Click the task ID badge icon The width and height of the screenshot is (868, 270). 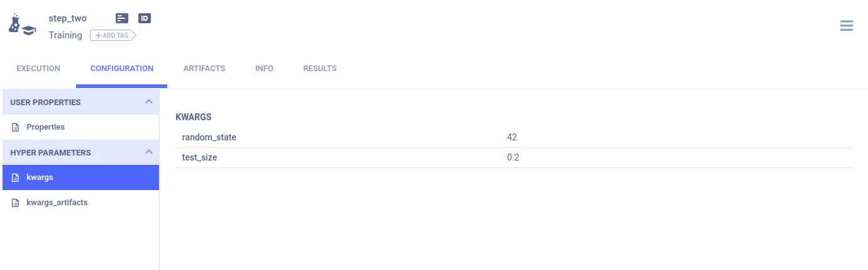[x=145, y=18]
